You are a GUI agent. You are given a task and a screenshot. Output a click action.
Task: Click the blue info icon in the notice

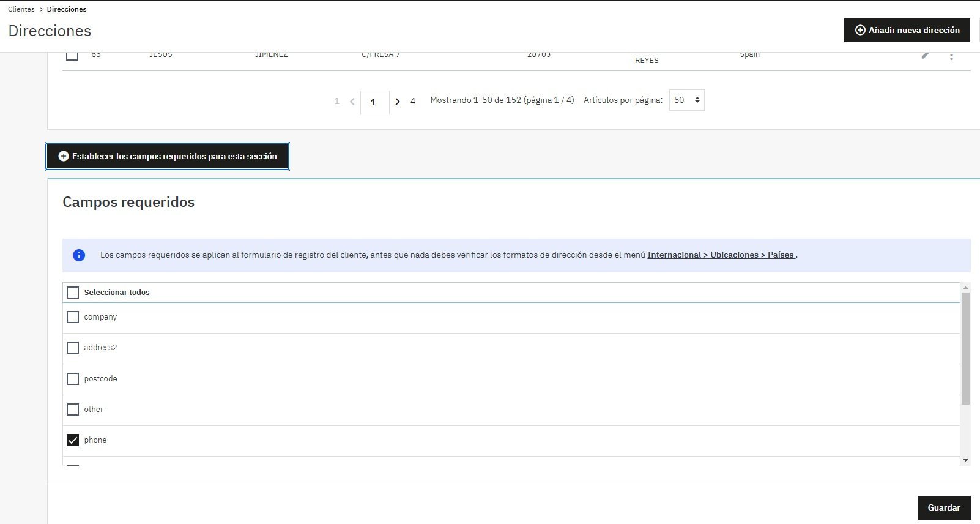(79, 255)
